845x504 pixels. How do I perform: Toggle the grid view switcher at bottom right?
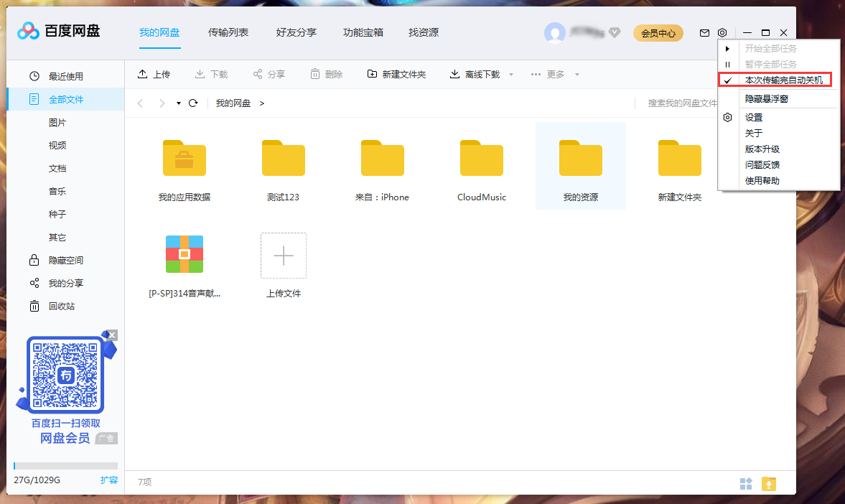746,483
